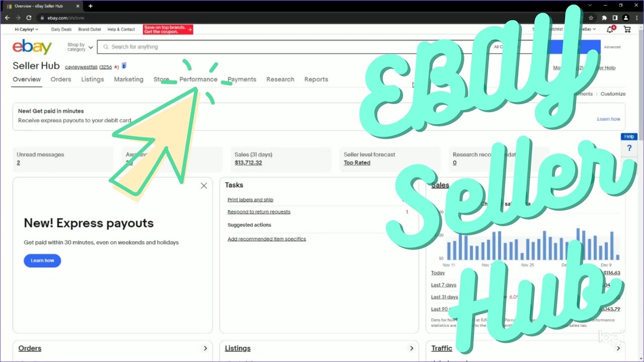Click the question mark help icon
Screen dimensions: 644x362
point(629,148)
